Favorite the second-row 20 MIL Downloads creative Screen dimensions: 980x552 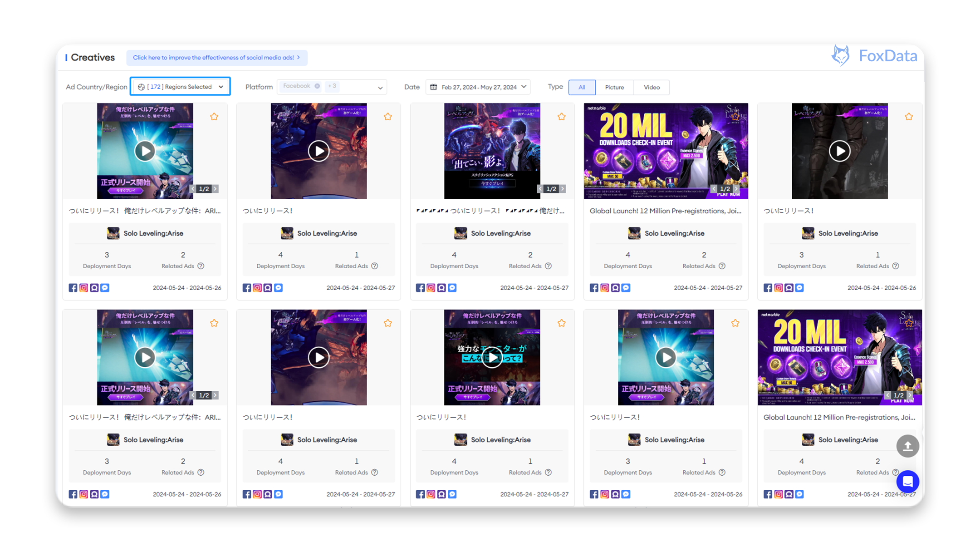point(908,323)
